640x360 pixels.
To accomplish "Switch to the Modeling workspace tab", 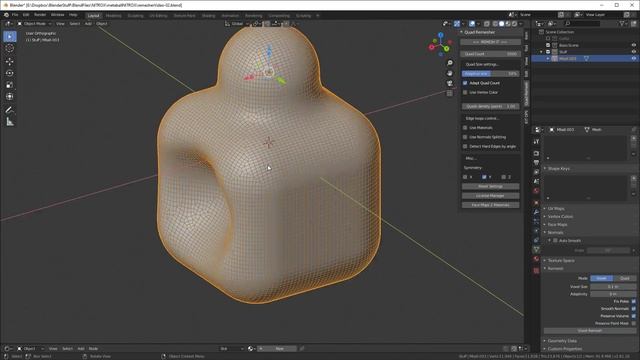I will point(113,16).
